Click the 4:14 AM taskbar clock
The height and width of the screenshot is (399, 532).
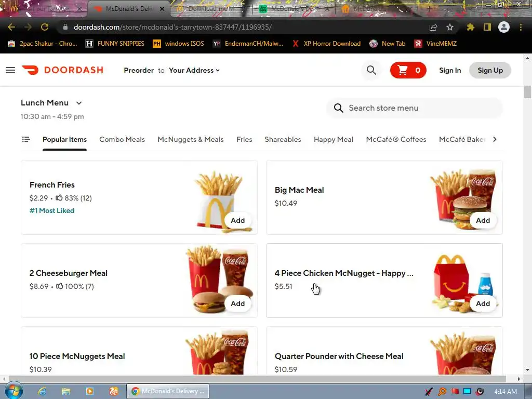click(506, 392)
